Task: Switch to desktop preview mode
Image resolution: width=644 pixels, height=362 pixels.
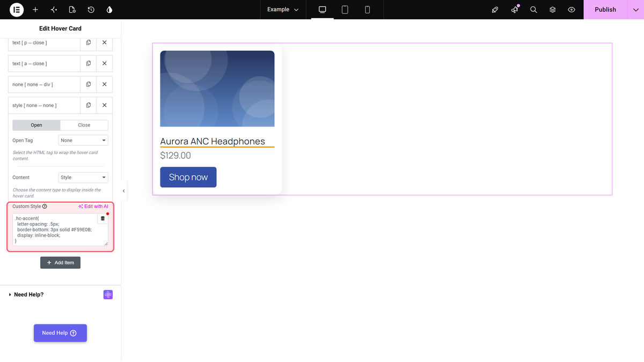Action: click(323, 10)
